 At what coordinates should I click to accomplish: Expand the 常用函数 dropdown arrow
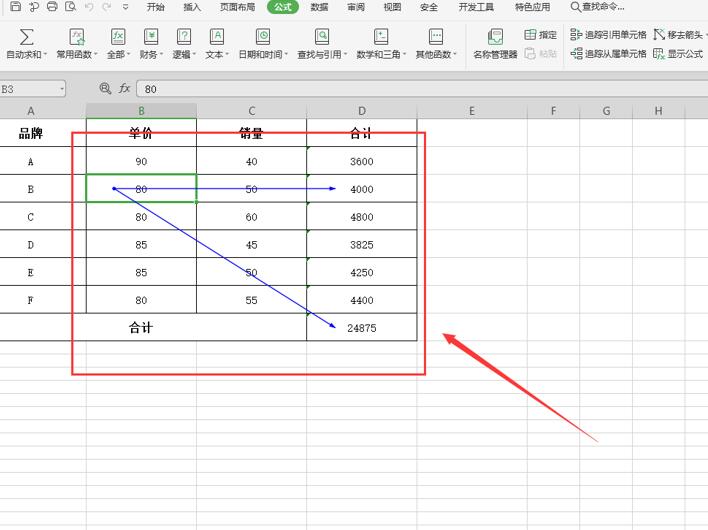96,55
